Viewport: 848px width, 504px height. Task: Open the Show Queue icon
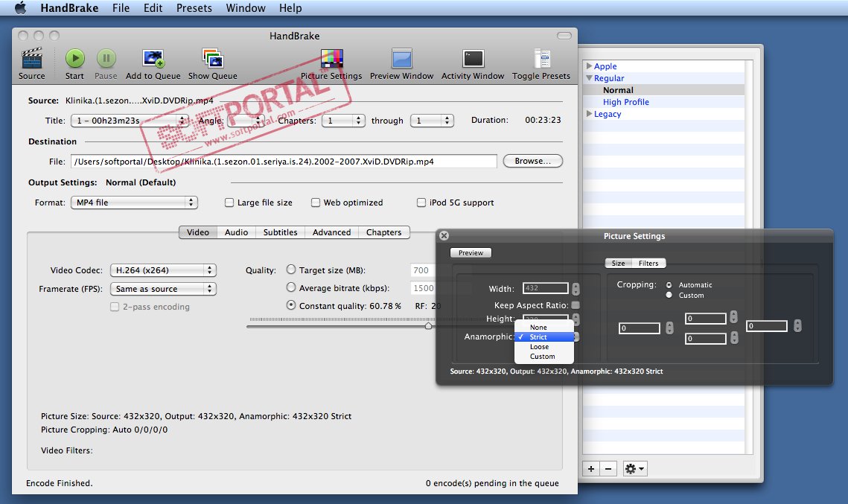(x=212, y=58)
